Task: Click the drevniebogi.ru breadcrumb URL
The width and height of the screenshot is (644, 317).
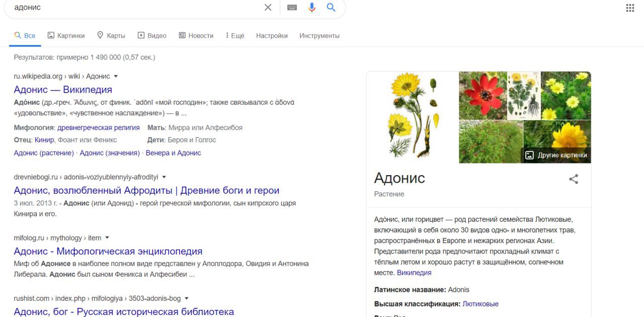Action: pyautogui.click(x=86, y=177)
